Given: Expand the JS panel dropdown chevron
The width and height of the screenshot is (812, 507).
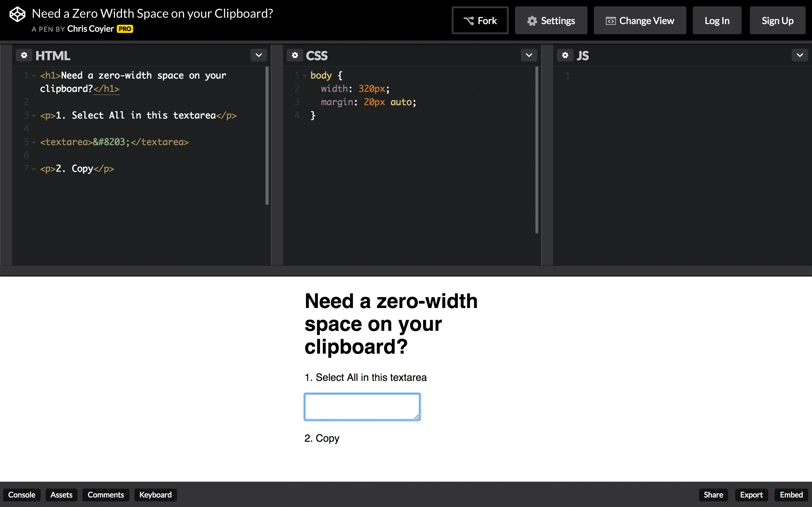Looking at the screenshot, I should coord(800,55).
